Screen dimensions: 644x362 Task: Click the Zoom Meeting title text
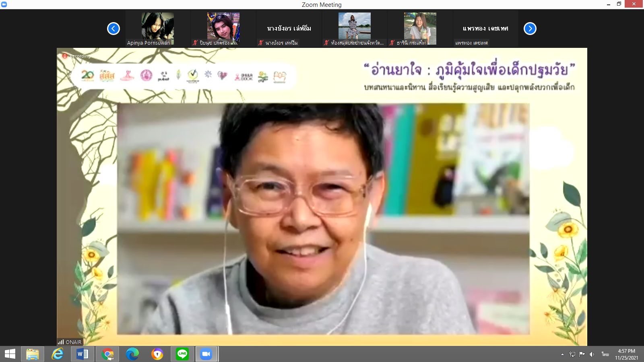(322, 4)
